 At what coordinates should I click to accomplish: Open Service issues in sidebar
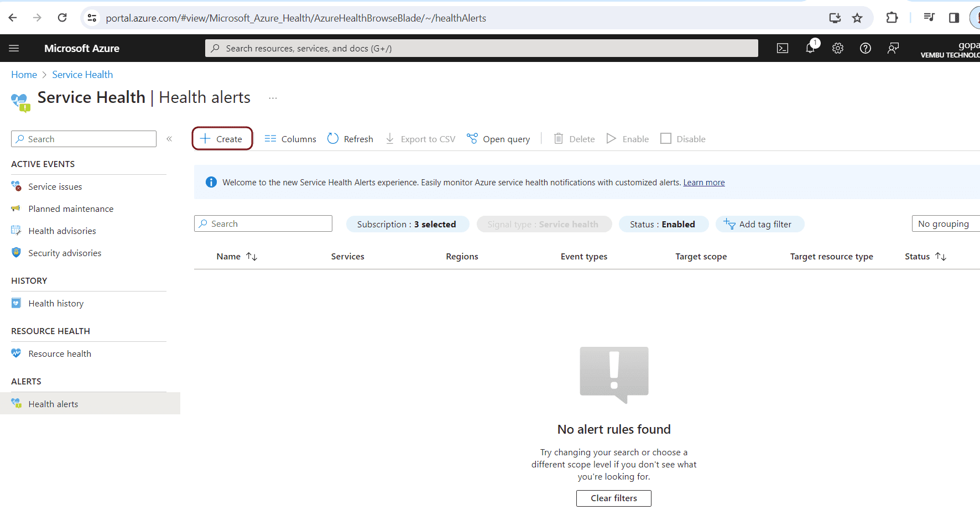coord(55,186)
